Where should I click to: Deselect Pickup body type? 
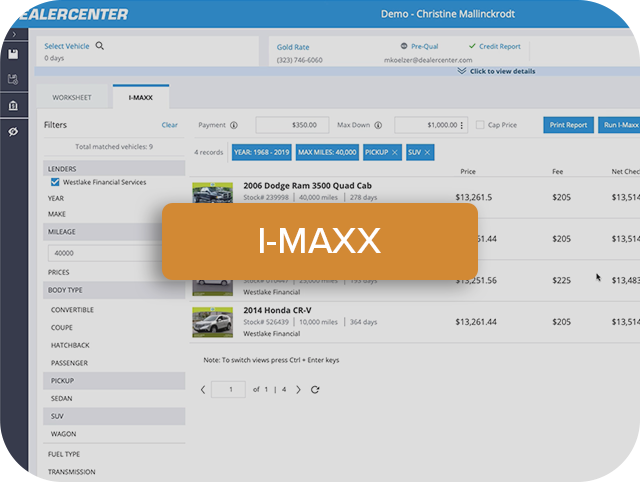[x=114, y=380]
